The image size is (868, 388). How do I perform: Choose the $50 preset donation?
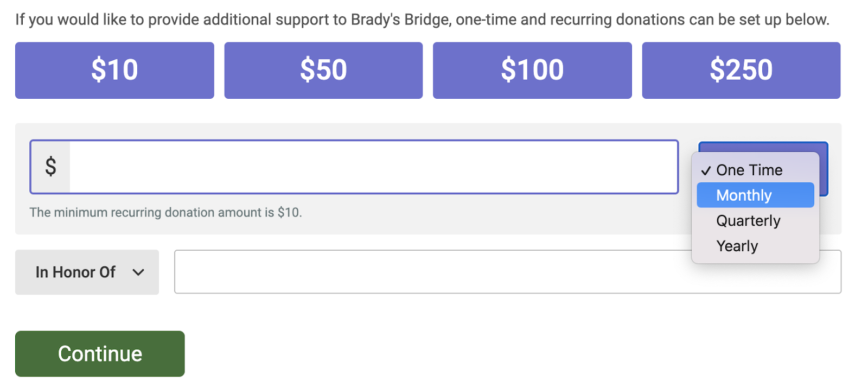(323, 71)
